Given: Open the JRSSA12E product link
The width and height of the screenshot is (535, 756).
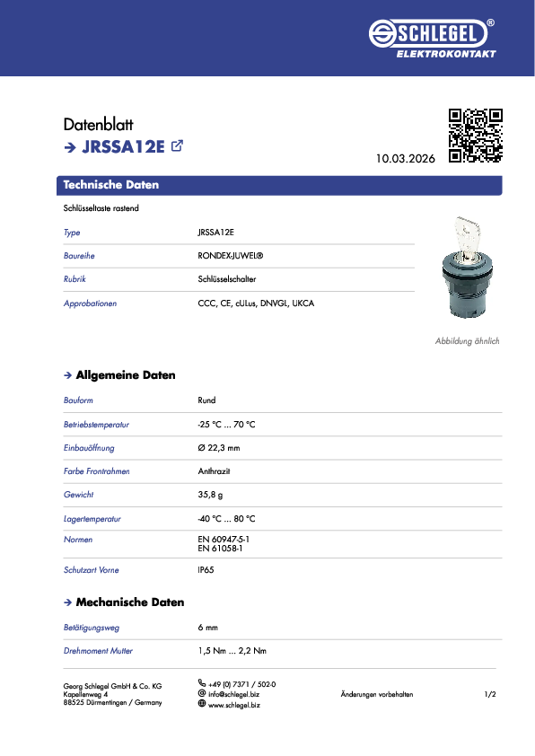Looking at the screenshot, I should tap(123, 146).
